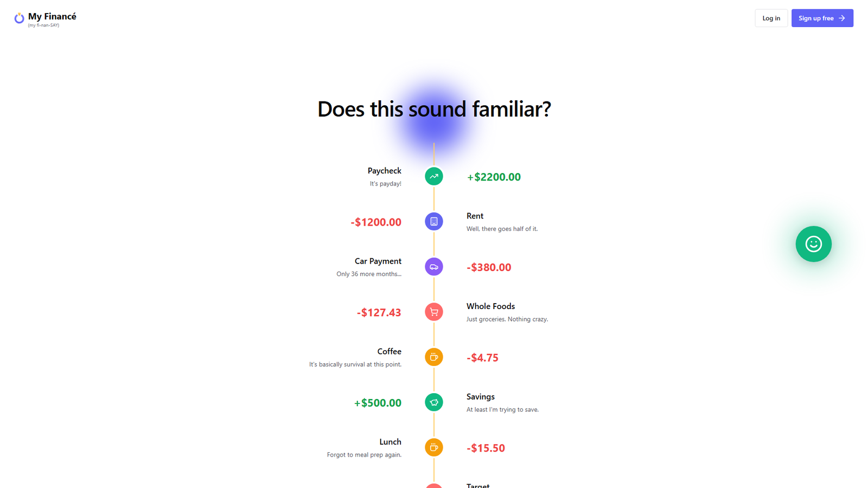This screenshot has height=488, width=868.
Task: Click the Rent -$1200.00 amount
Action: [376, 222]
